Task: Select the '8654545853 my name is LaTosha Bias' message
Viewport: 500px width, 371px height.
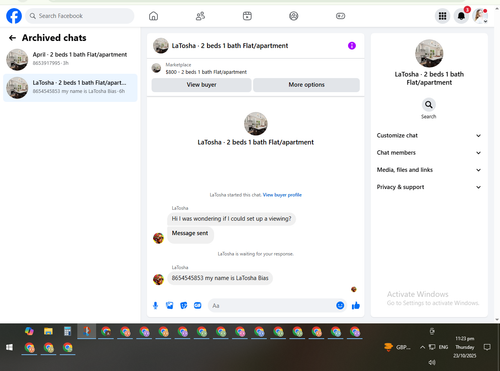Action: click(x=220, y=278)
